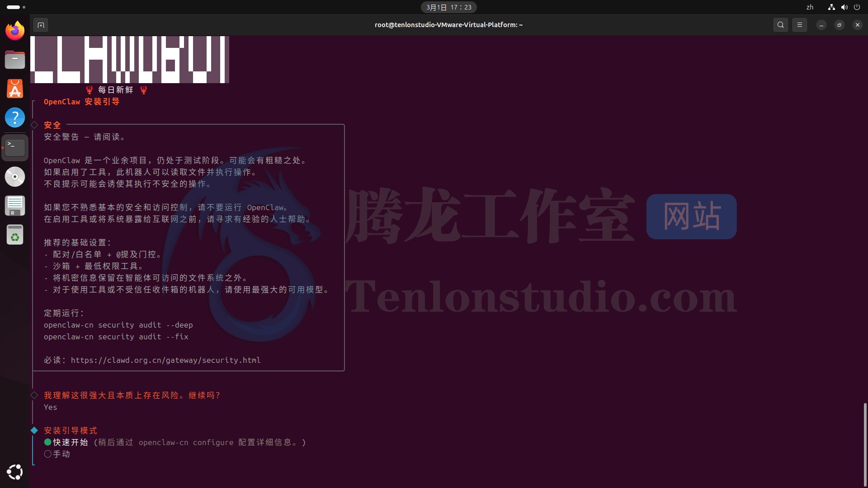Click the Terminal icon in dock
The height and width of the screenshot is (488, 868).
pyautogui.click(x=15, y=147)
